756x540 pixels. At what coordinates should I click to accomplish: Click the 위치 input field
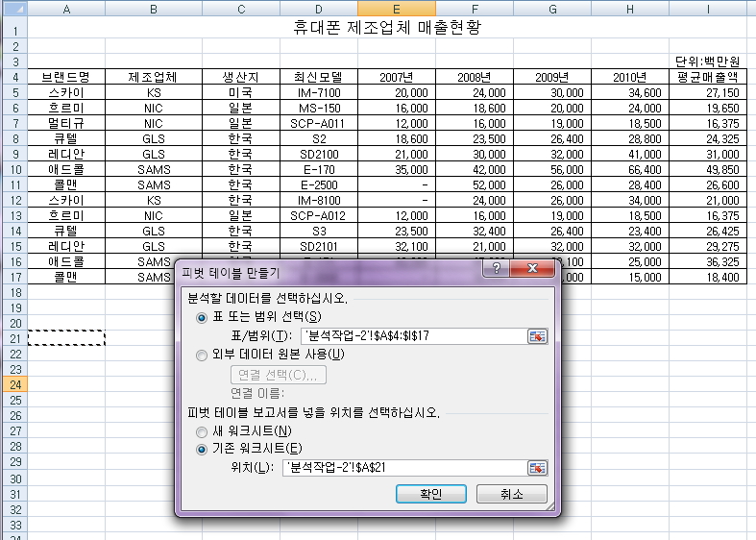point(404,468)
